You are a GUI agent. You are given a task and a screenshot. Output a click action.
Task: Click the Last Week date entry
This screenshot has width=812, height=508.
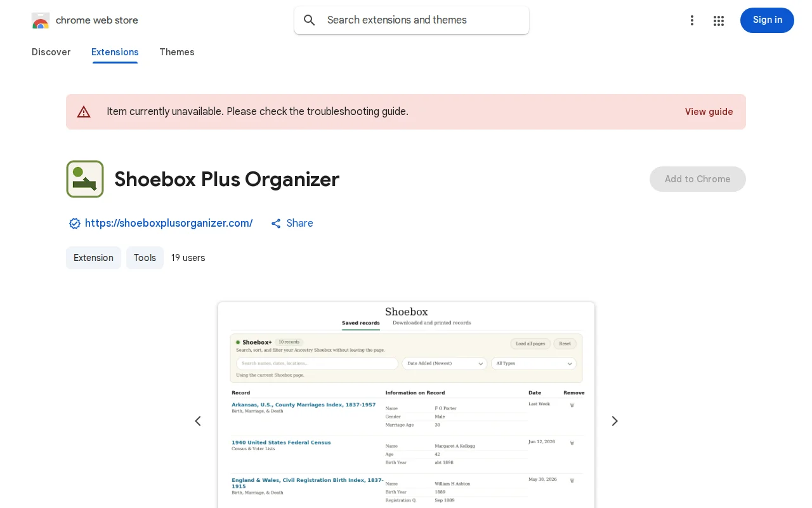coord(539,404)
